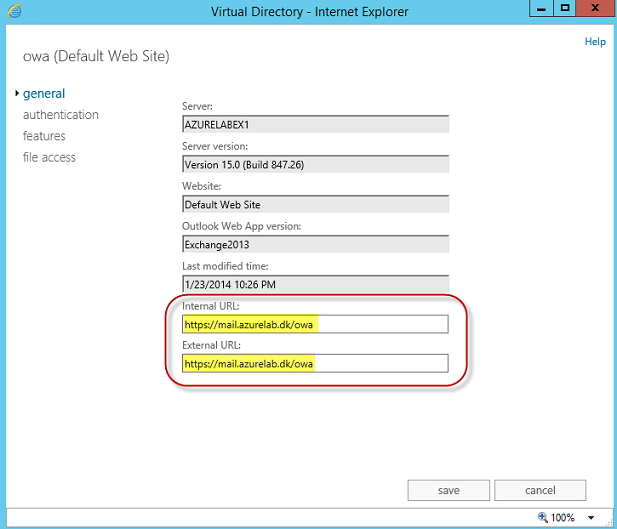Click the Outlook Web App version label
Screen dimensions: 617x529
242,226
